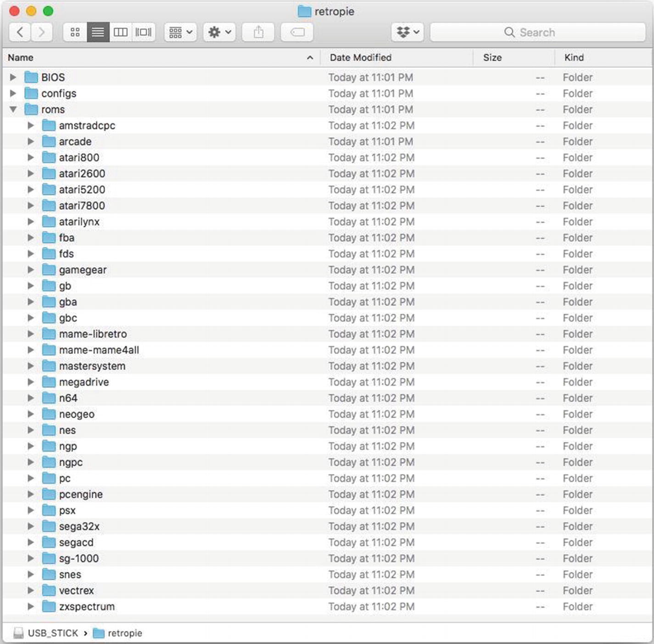Go back with the left arrow button
Viewport: 654px width, 644px height.
point(20,32)
